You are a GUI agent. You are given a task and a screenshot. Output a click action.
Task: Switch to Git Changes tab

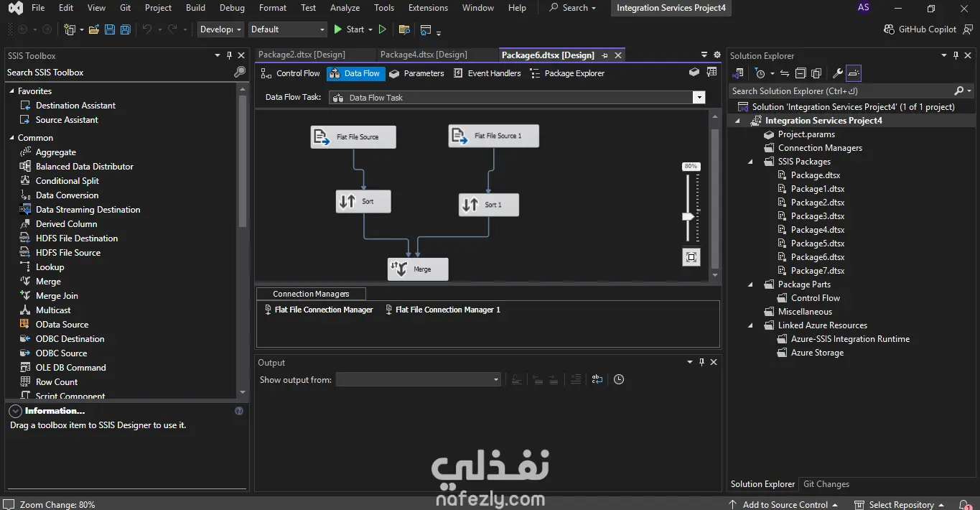[x=826, y=484]
